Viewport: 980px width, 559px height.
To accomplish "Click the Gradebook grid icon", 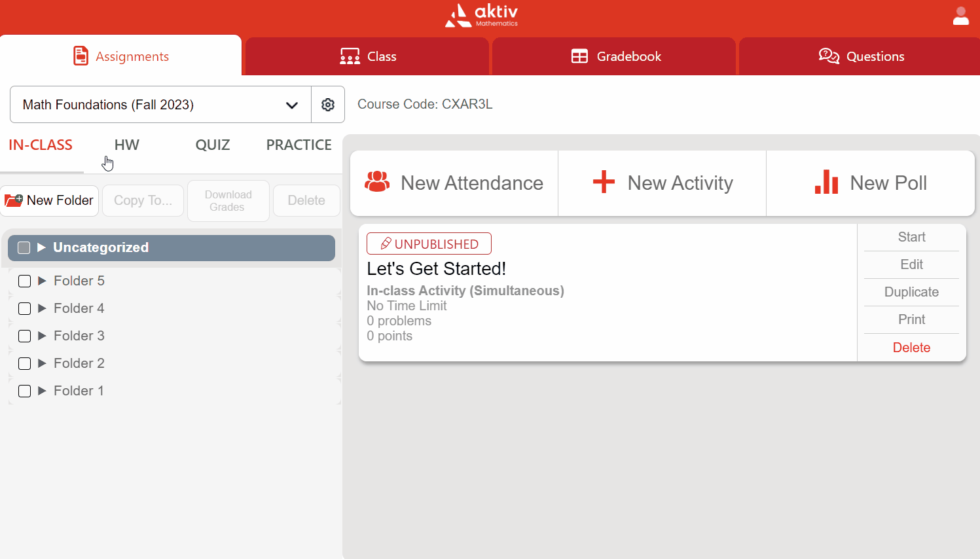I will click(x=580, y=56).
